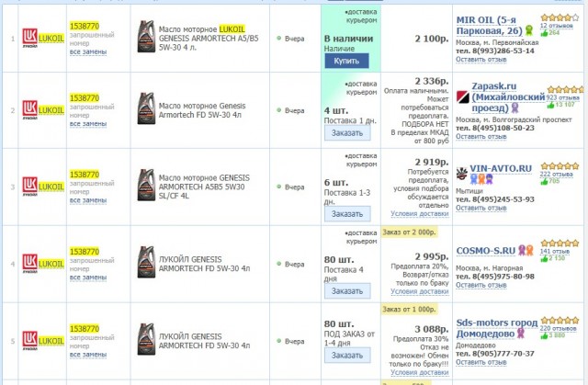Click the star rating for COSMO-S.RU
This screenshot has width=588, height=385.
point(560,243)
